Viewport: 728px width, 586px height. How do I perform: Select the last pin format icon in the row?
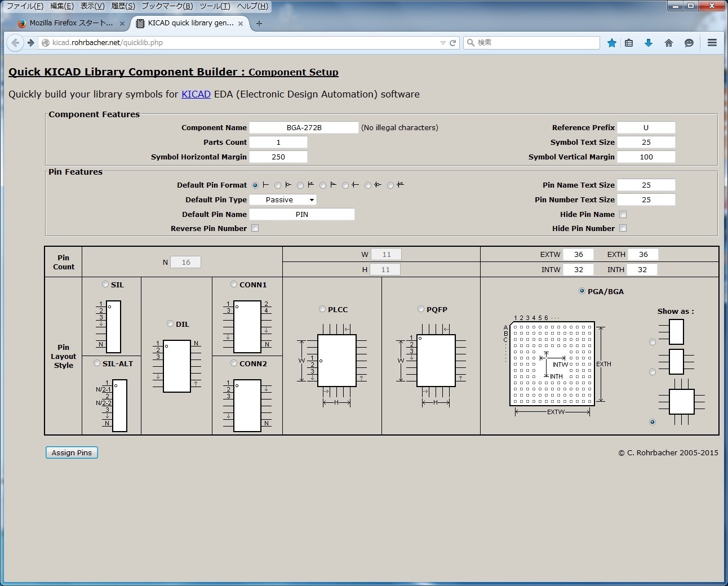(x=390, y=185)
